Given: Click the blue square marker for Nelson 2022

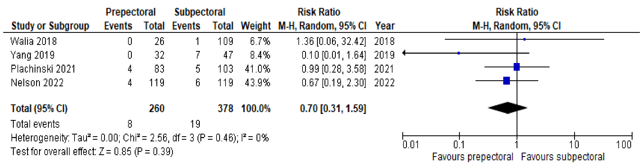Looking at the screenshot, I should coord(507,80).
